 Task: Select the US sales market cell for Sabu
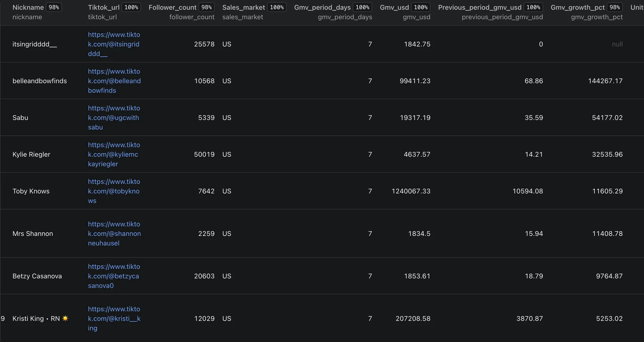(x=227, y=118)
